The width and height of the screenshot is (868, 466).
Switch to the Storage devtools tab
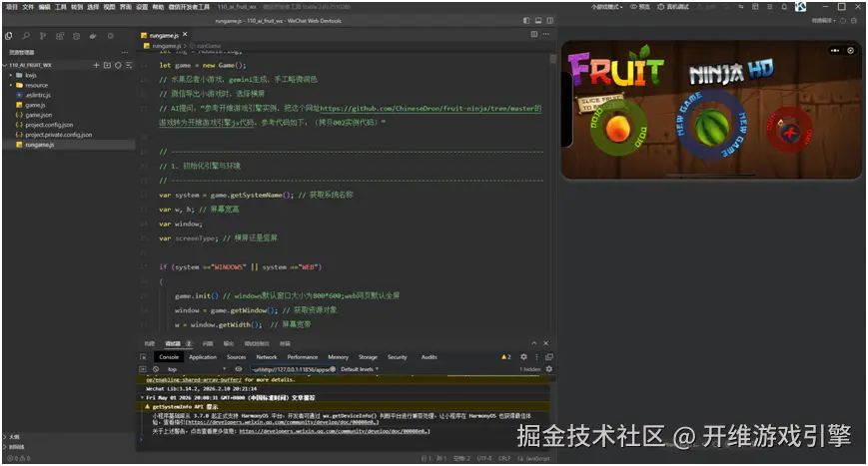pos(368,357)
